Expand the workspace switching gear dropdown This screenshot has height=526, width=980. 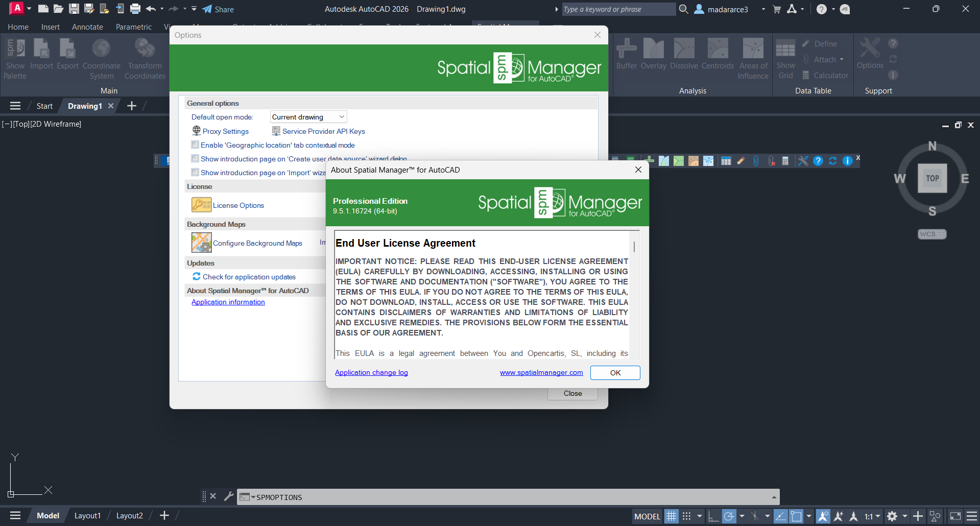pos(905,516)
